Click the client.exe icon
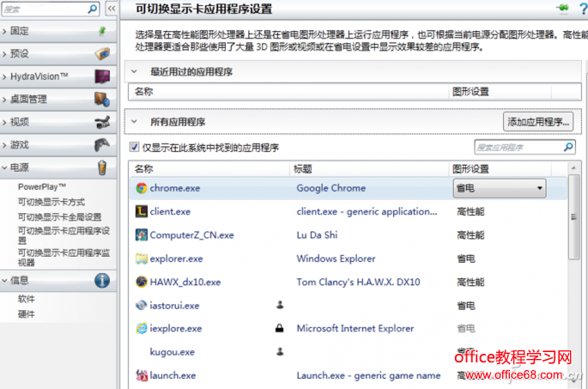Image resolution: width=588 pixels, height=389 pixels. click(x=142, y=211)
